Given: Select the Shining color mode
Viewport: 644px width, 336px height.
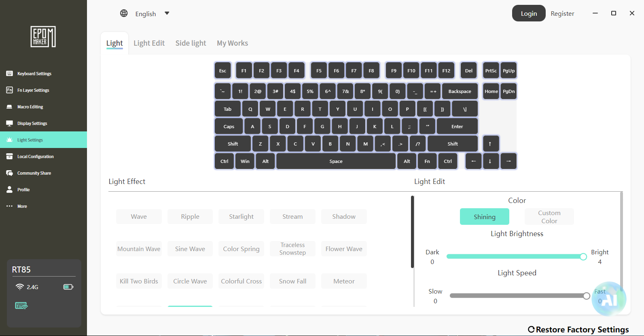Looking at the screenshot, I should pos(485,217).
